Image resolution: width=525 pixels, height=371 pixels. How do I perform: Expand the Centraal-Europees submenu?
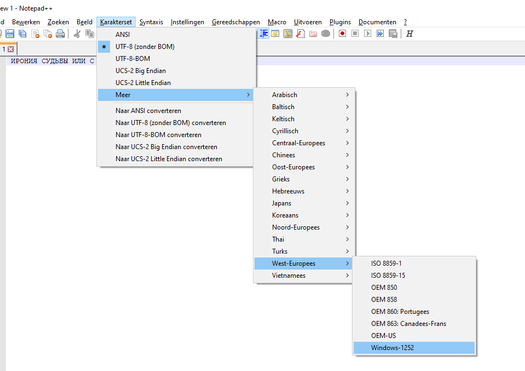pyautogui.click(x=304, y=143)
